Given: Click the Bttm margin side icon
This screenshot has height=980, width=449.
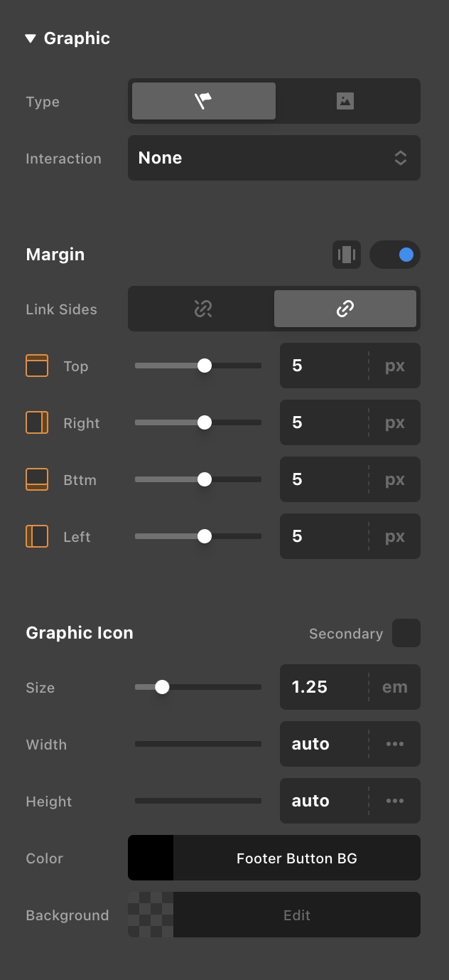Looking at the screenshot, I should coord(37,480).
